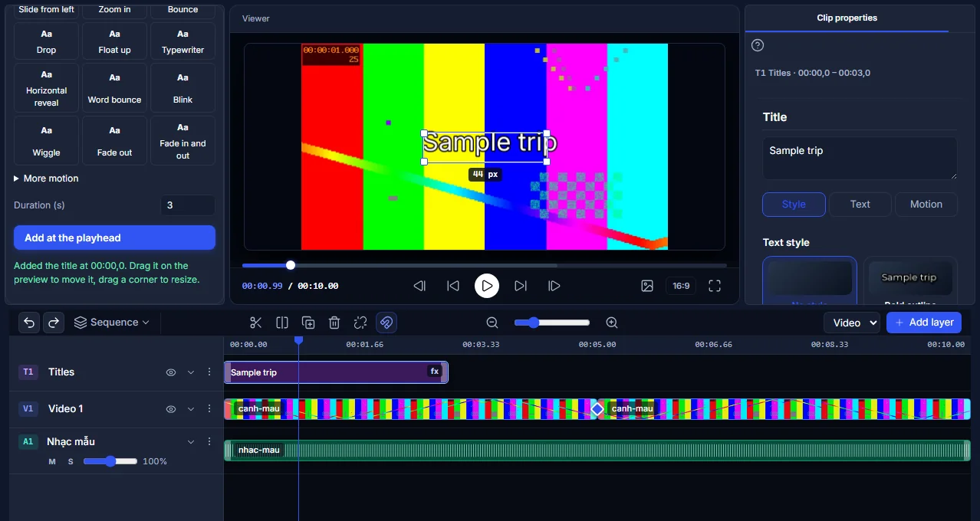Expand the More motion section
The image size is (980, 521).
pyautogui.click(x=46, y=179)
